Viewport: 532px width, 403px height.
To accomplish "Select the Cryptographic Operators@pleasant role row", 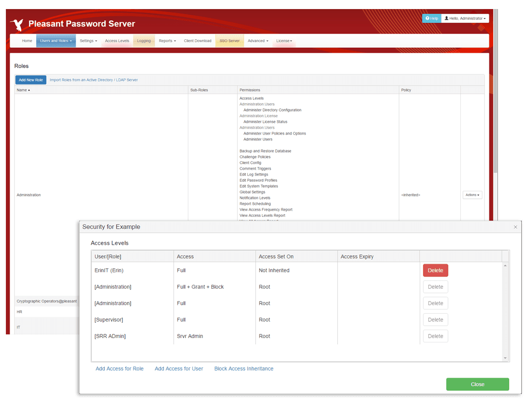I will coord(47,301).
